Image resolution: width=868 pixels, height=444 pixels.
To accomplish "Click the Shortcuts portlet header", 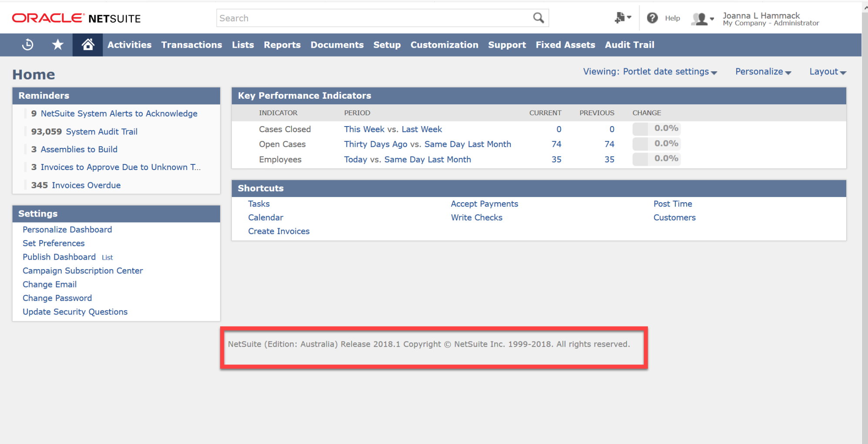I will pos(539,188).
